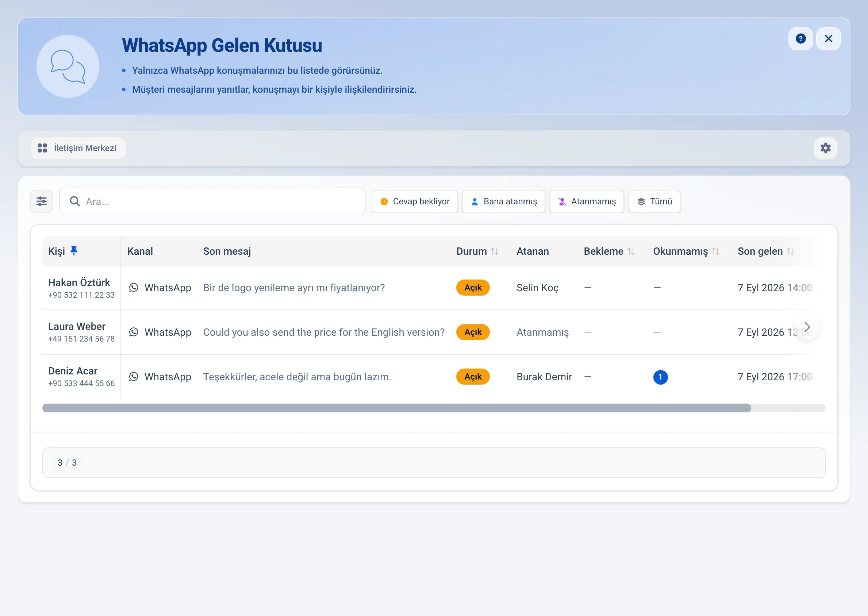The height and width of the screenshot is (616, 868).
Task: Open the help question mark icon
Action: coord(800,39)
